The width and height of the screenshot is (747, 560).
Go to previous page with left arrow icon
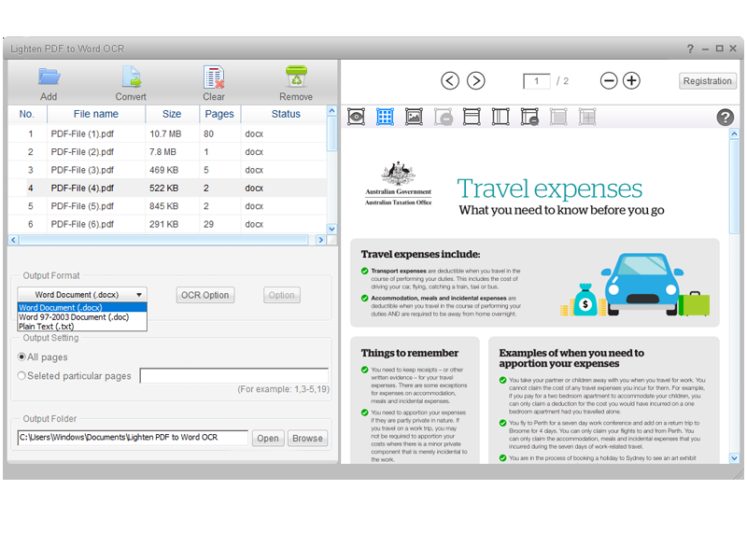click(450, 81)
